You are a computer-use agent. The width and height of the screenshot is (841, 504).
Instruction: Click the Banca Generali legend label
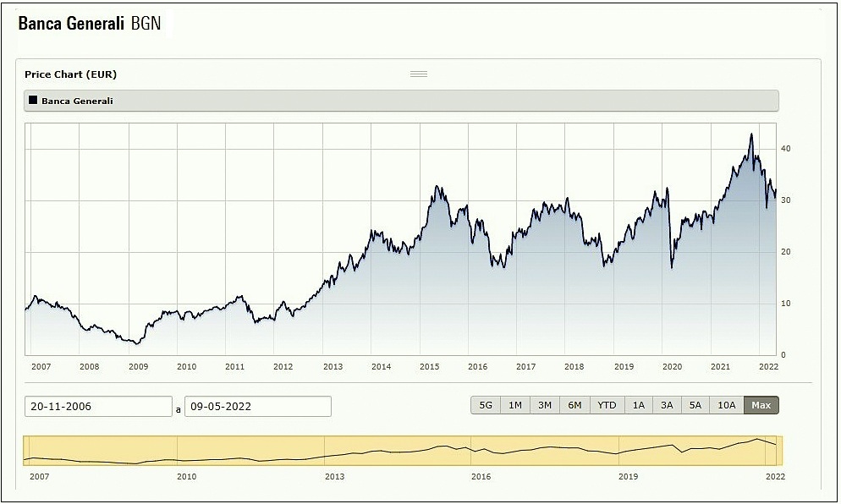77,101
